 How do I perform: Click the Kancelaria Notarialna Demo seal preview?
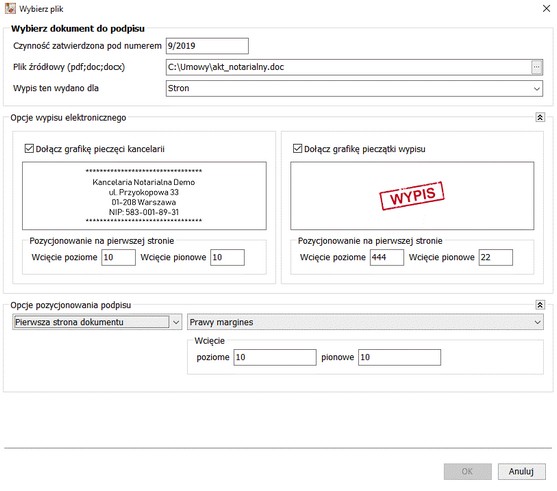click(144, 196)
